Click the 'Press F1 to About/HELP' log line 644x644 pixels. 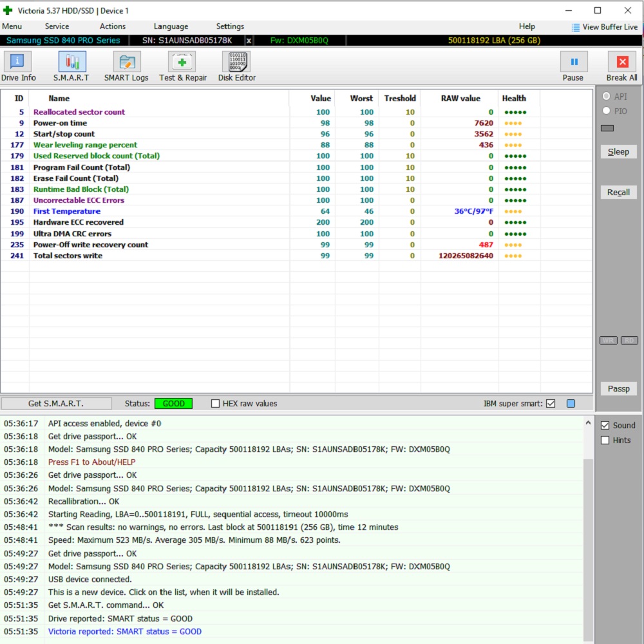point(91,462)
